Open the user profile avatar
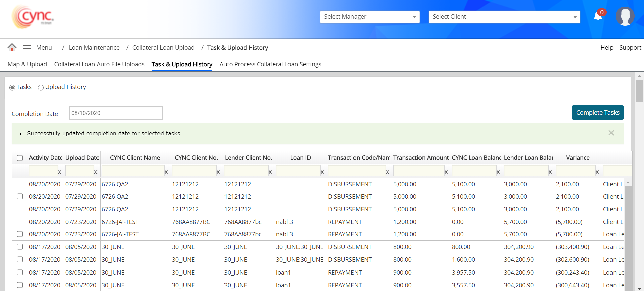This screenshot has width=644, height=291. coord(625,16)
